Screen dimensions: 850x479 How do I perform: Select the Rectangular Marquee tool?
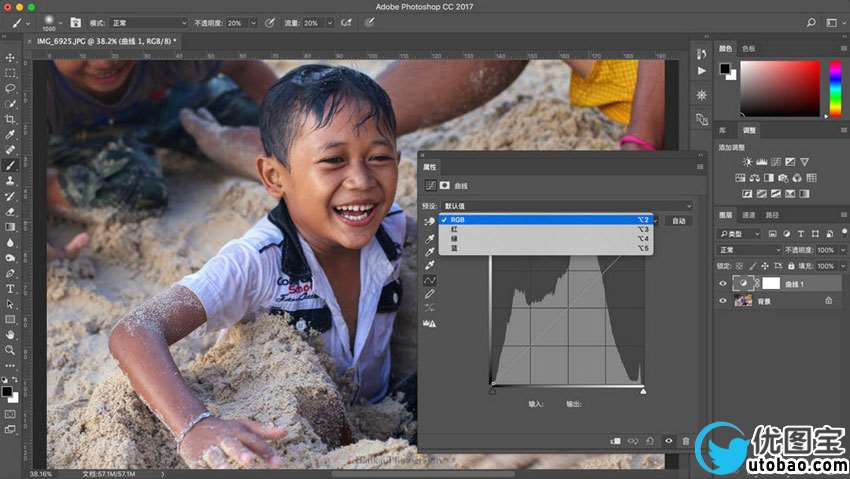[x=10, y=73]
